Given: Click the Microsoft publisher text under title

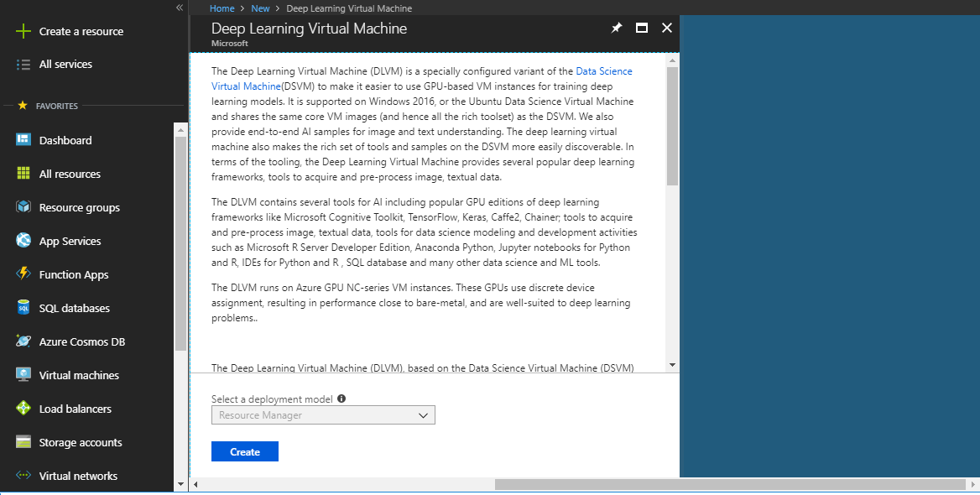Looking at the screenshot, I should [x=229, y=44].
